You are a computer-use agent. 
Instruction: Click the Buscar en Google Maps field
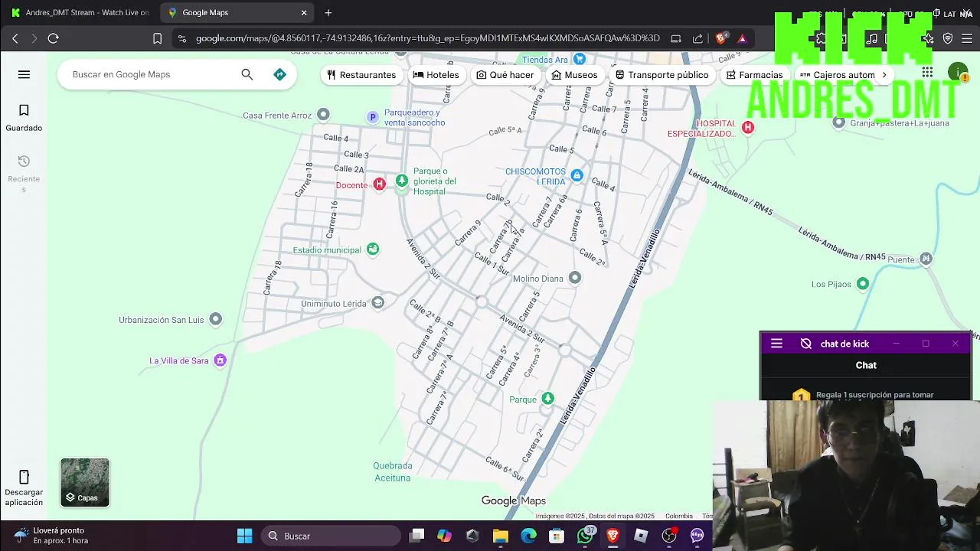tap(152, 74)
